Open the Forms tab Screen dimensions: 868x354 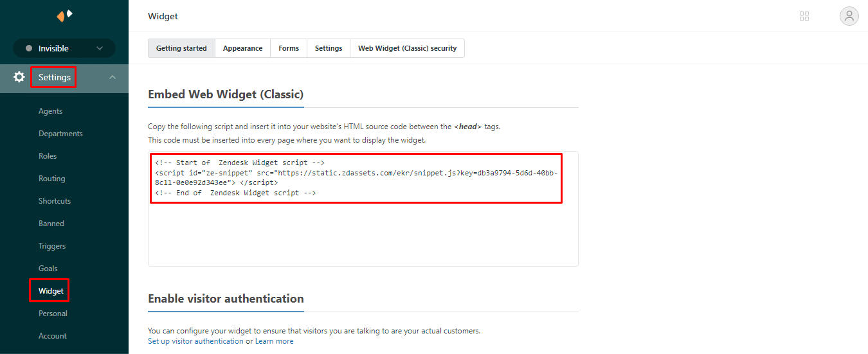point(289,48)
